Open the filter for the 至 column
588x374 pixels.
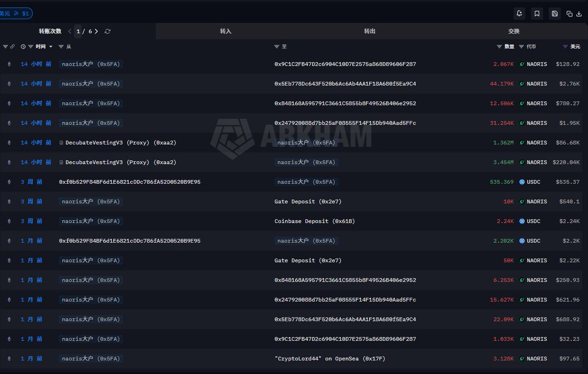276,47
